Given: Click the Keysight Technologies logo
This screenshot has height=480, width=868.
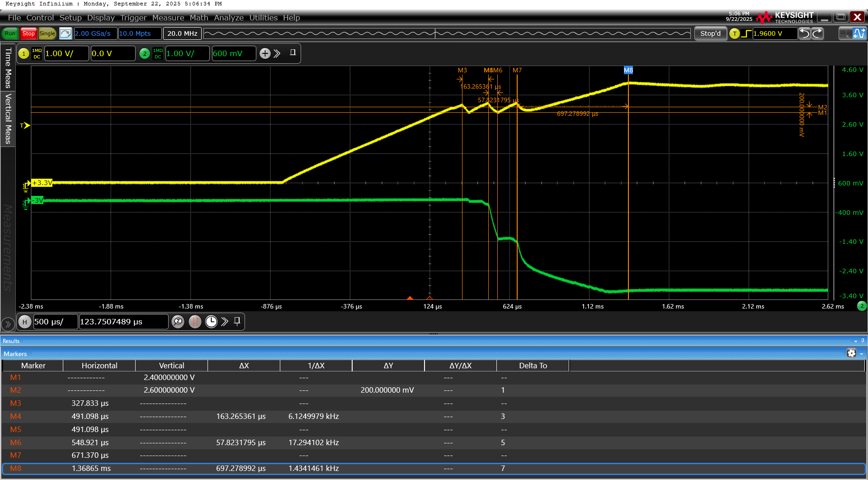Looking at the screenshot, I should coord(786,18).
